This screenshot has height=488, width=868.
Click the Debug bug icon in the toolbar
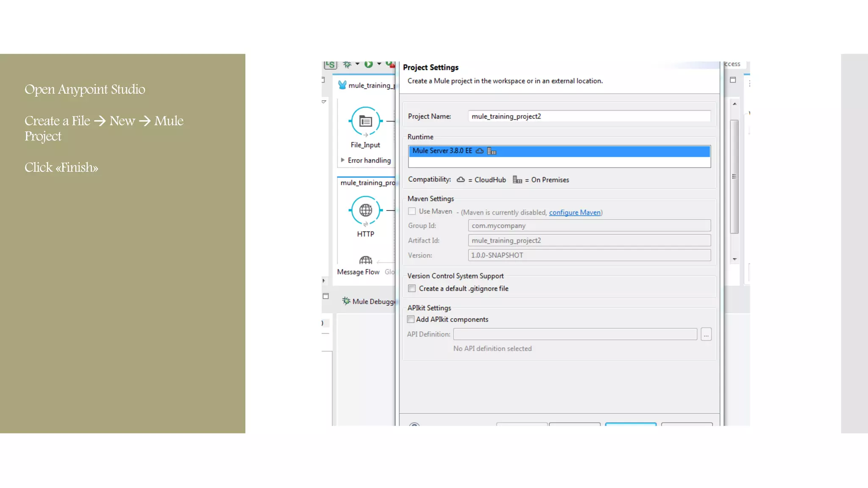tap(347, 64)
